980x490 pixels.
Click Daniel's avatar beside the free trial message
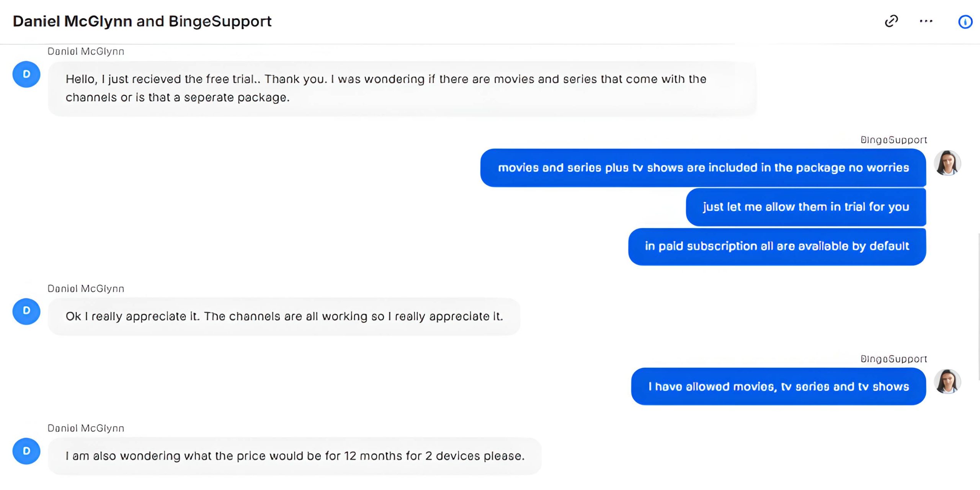click(x=26, y=74)
